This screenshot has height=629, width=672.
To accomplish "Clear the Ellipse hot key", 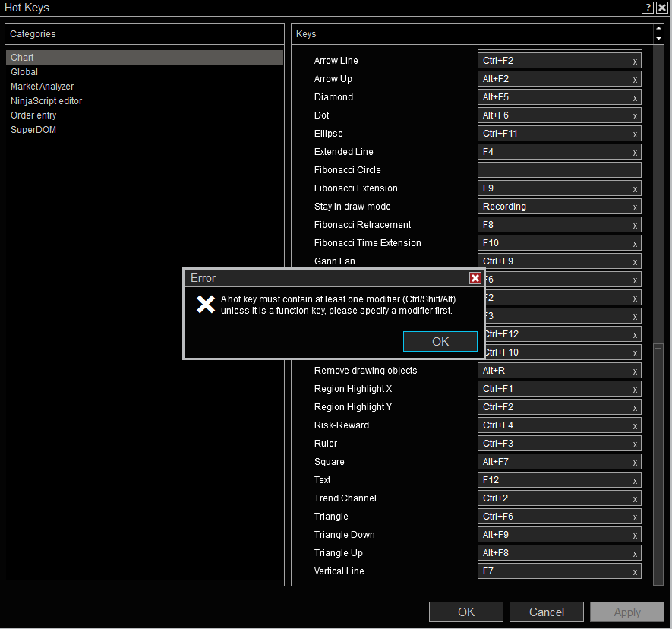I will coord(635,134).
